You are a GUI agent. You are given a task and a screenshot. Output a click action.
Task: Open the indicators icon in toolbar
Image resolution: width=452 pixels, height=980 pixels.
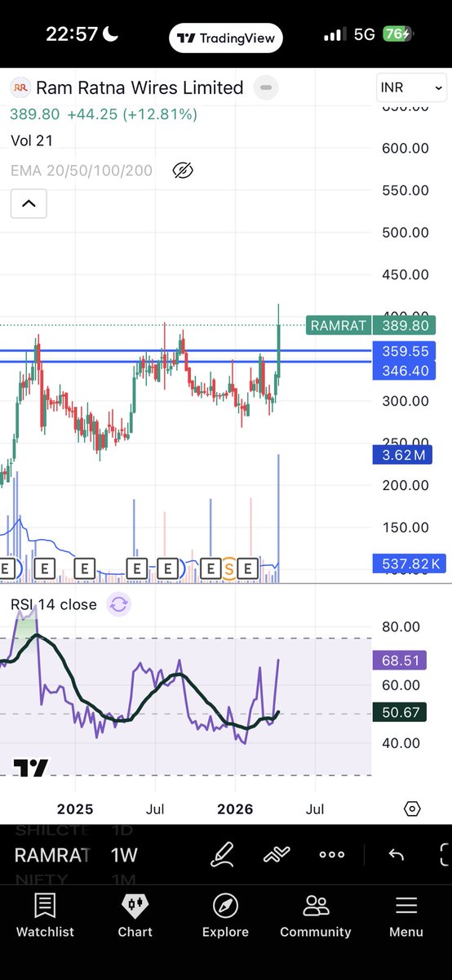277,855
